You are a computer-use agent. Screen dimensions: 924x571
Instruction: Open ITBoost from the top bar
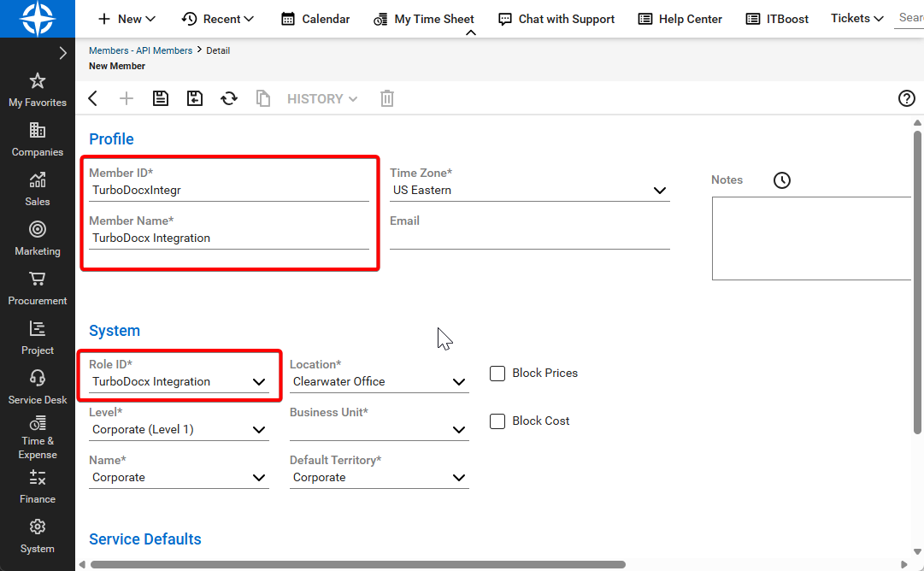coord(777,19)
